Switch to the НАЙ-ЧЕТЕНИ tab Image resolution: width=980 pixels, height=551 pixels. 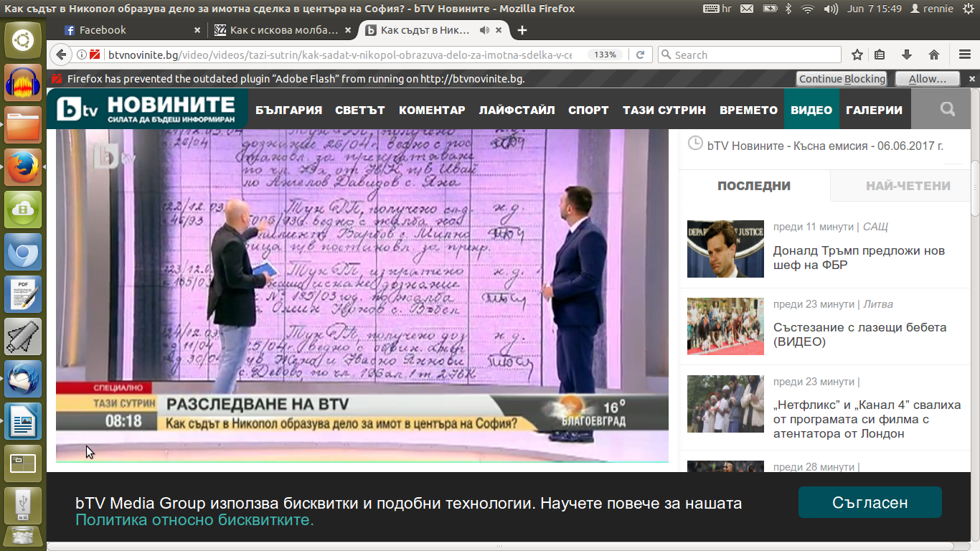coord(908,186)
